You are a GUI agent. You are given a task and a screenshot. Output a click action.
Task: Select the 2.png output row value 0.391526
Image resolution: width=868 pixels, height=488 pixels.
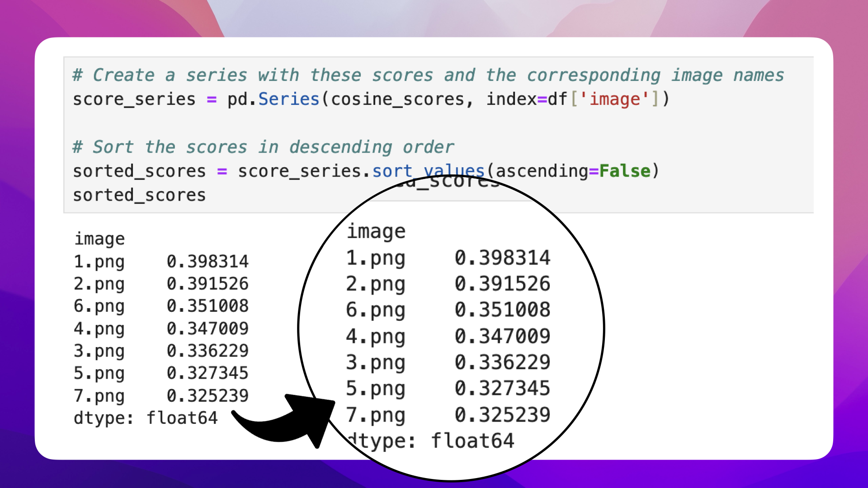(208, 284)
